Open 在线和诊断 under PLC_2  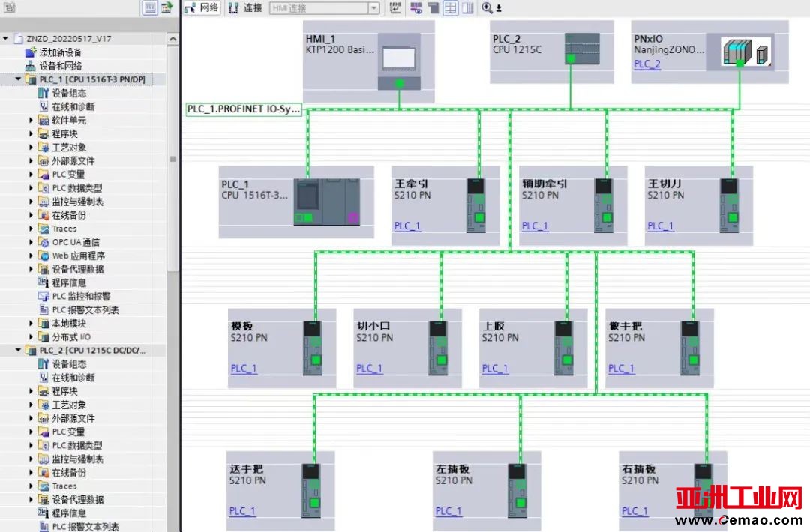pos(73,377)
